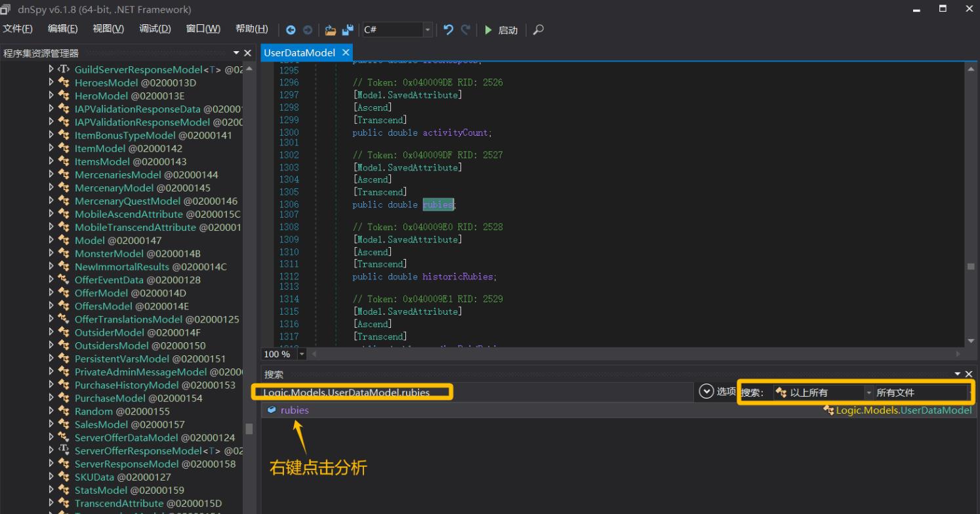Save all using the disk icon
The height and width of the screenshot is (514, 980).
click(348, 30)
